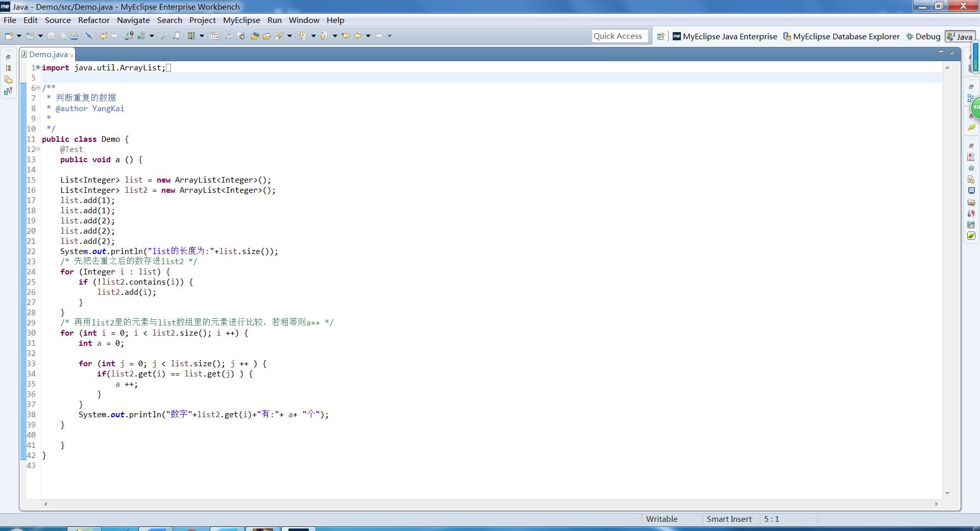Open the Declaration view icon in right trim
This screenshot has width=980, height=531.
point(971,180)
